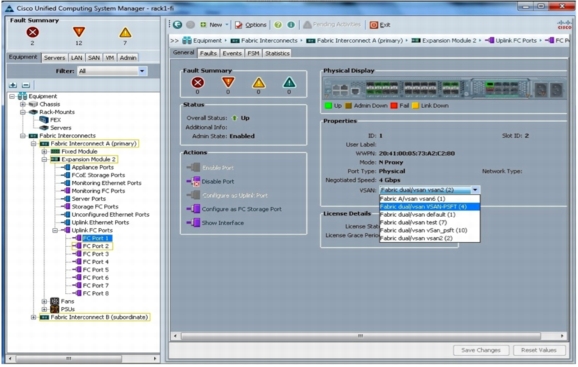This screenshot has width=578, height=367.
Task: Select FCoE Storage Ports in tree
Action: [98, 175]
